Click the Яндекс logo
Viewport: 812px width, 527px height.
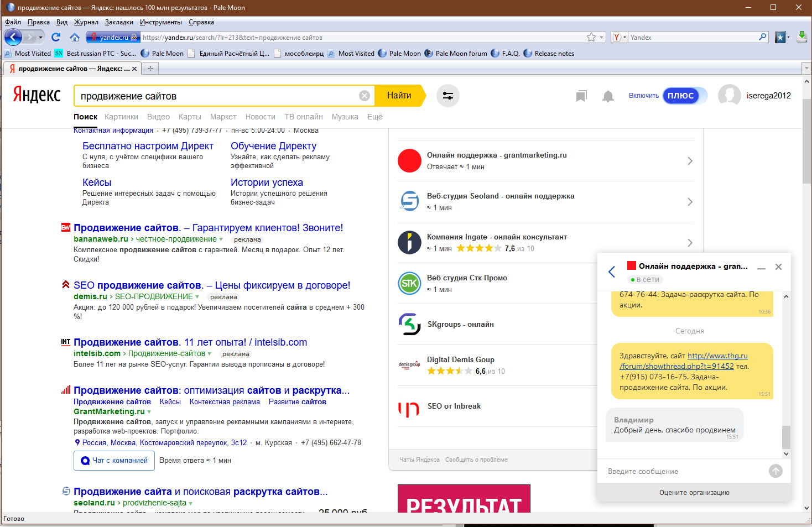[x=37, y=95]
